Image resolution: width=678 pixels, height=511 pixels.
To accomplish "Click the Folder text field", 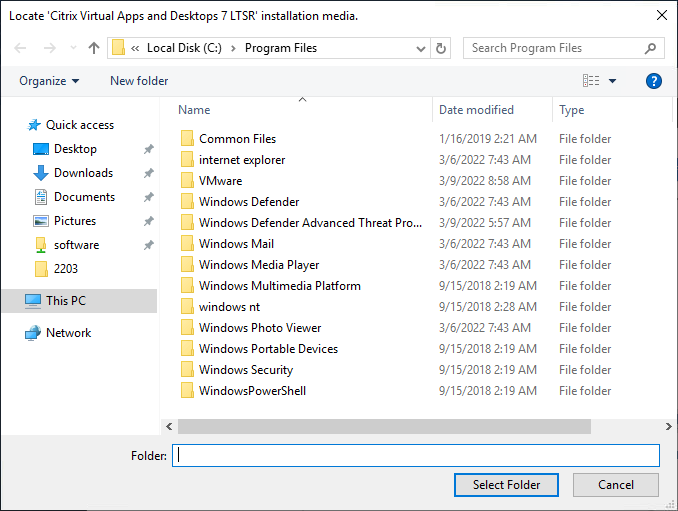I will click(x=416, y=456).
